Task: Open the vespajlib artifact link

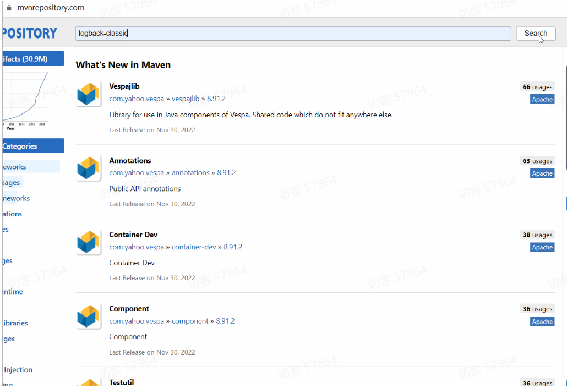Action: (x=186, y=99)
